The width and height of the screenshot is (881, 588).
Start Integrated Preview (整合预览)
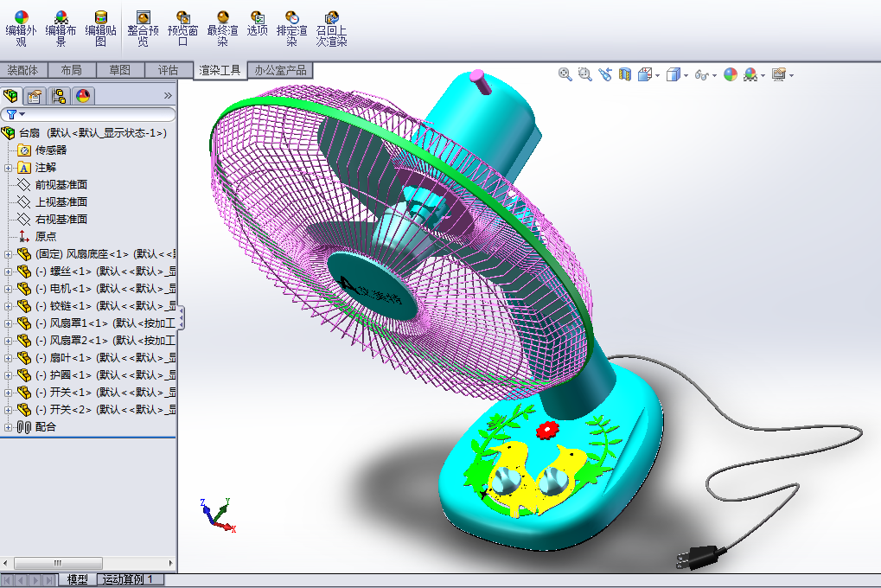coord(143,29)
